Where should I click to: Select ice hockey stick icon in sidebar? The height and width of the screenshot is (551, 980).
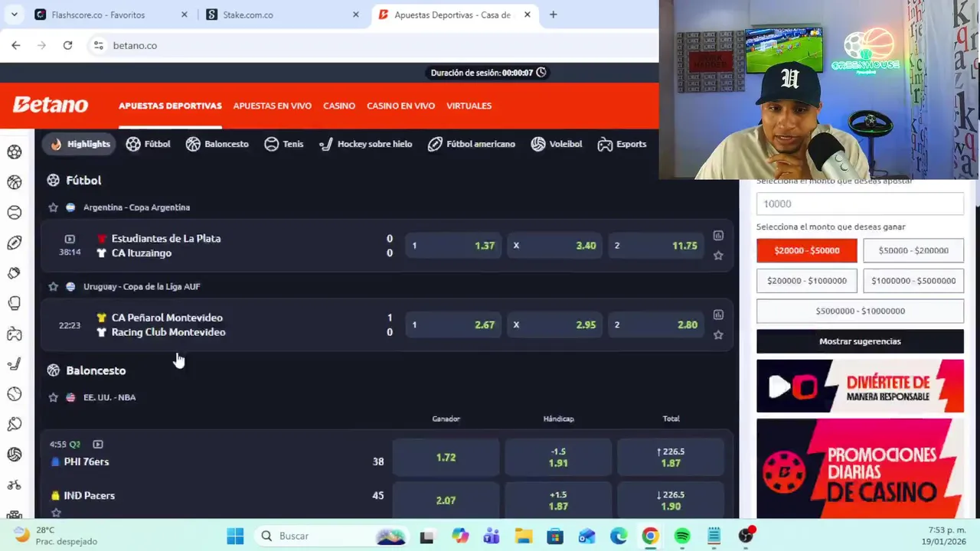coord(15,364)
